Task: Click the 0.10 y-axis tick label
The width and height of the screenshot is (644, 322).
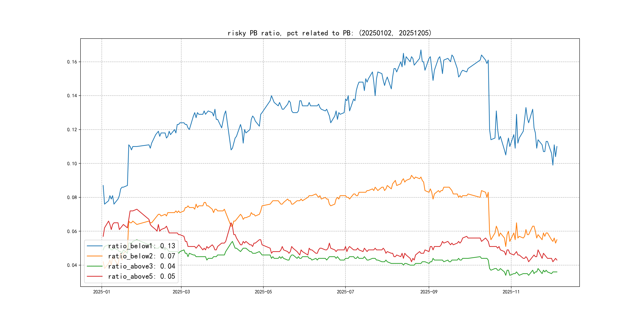Action: (x=72, y=164)
